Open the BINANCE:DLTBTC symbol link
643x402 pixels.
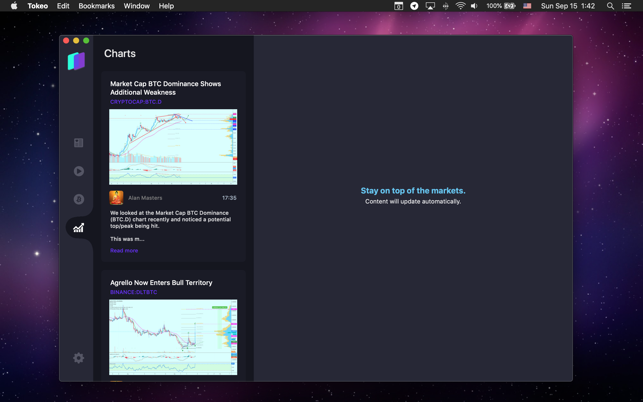(133, 292)
